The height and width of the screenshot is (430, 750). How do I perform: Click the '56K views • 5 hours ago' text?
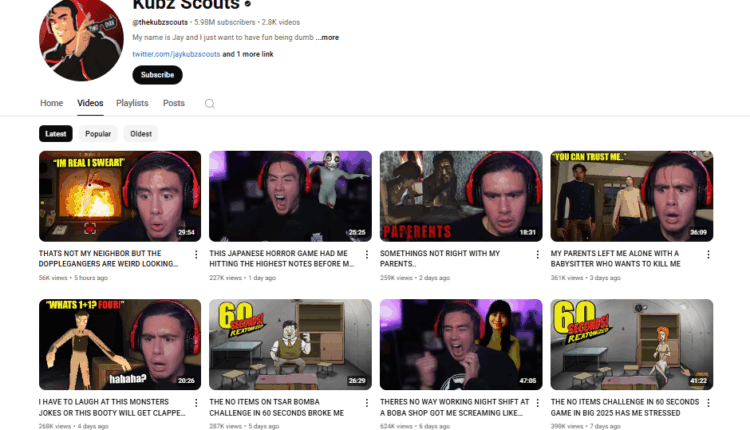(73, 278)
